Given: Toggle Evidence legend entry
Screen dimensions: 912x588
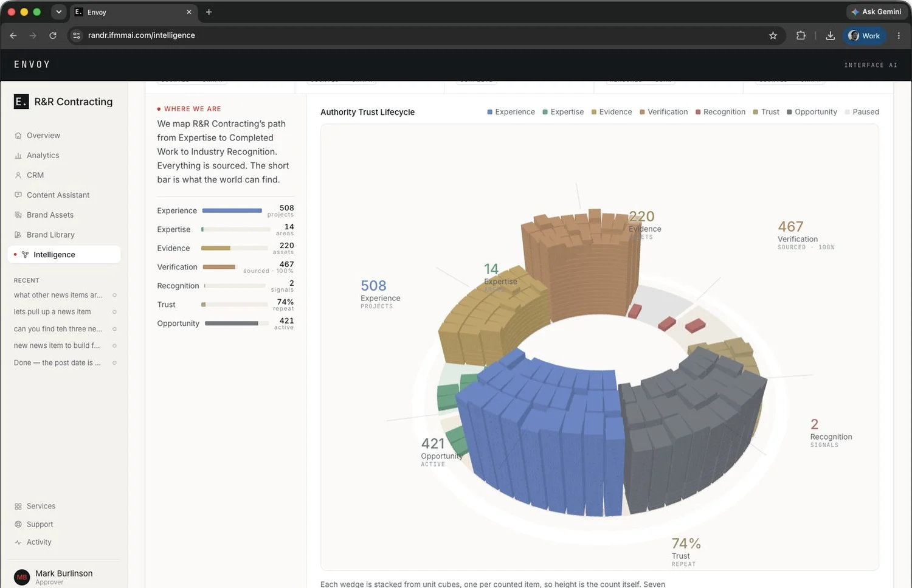Looking at the screenshot, I should coord(612,112).
